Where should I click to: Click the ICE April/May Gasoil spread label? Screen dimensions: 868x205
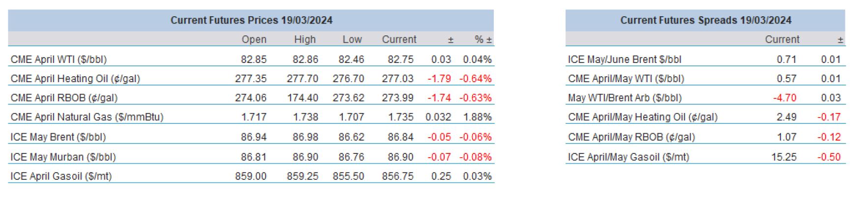(x=628, y=157)
